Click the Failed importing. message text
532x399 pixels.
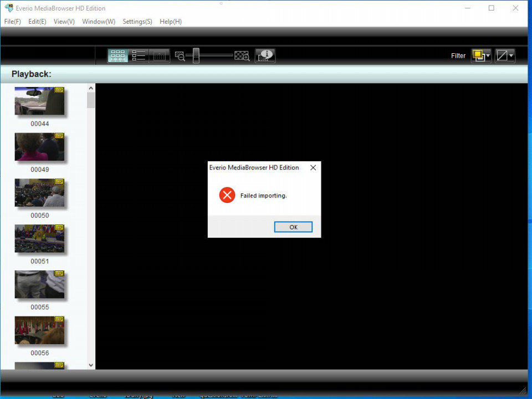pyautogui.click(x=264, y=196)
